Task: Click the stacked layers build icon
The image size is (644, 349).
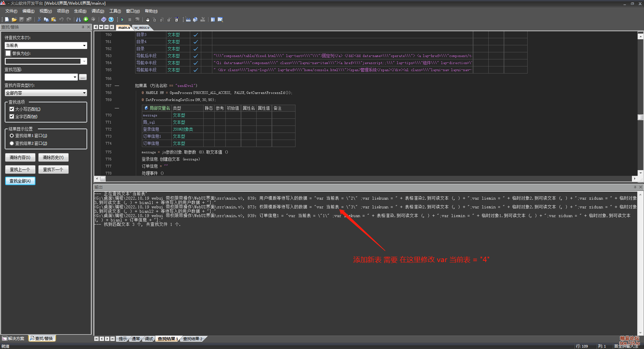Action: pos(195,19)
